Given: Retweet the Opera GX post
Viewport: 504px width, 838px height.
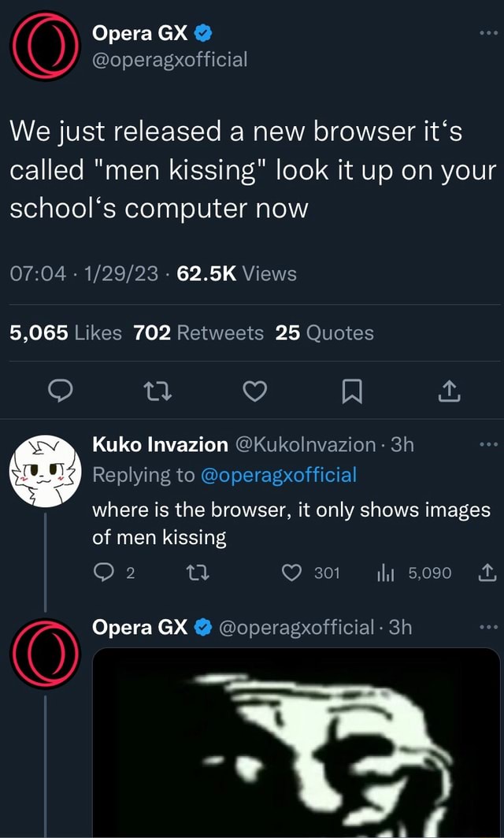Looking at the screenshot, I should 156,391.
